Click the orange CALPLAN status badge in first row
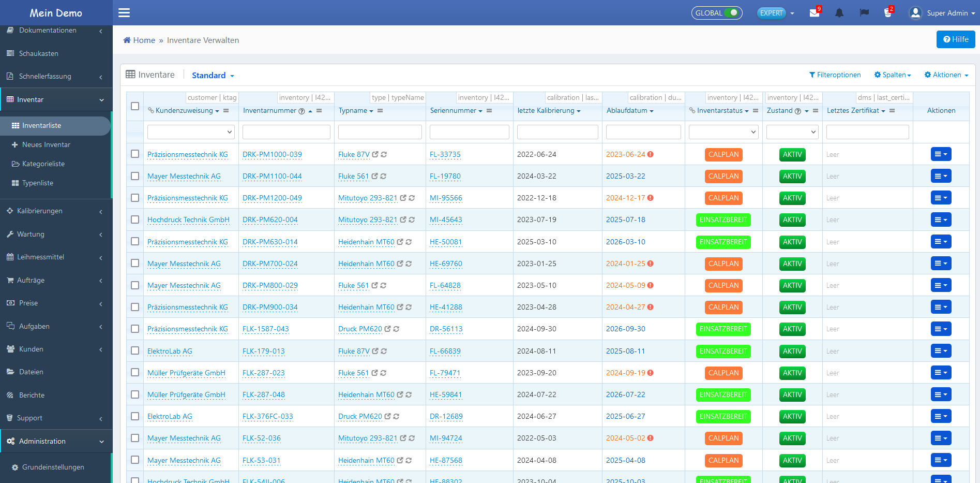This screenshot has height=483, width=980. click(x=723, y=154)
